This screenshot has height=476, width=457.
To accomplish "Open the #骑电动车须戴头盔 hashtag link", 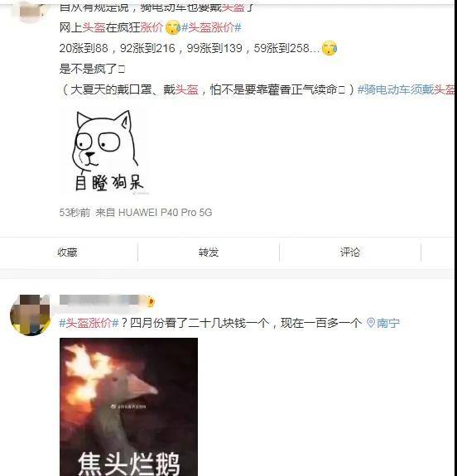I will [406, 89].
